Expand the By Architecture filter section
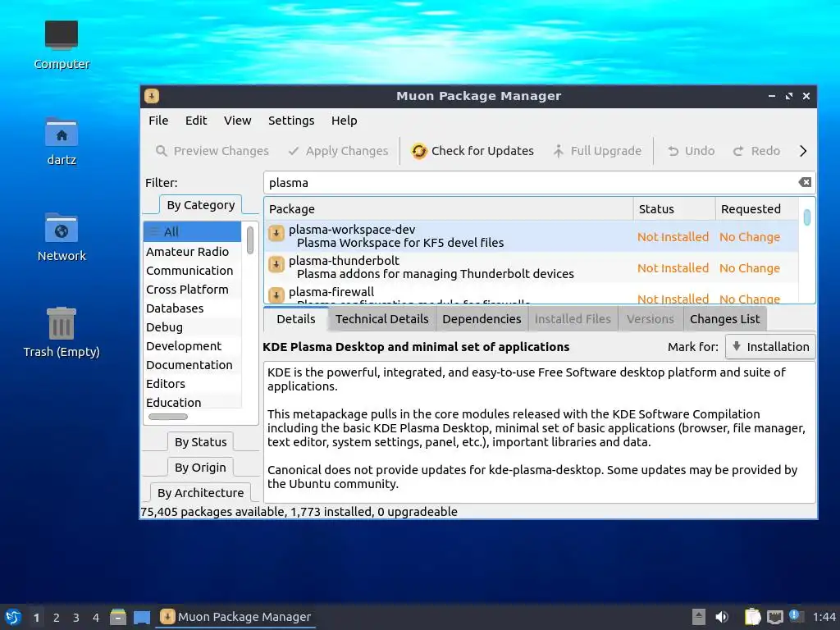Image resolution: width=840 pixels, height=630 pixels. (200, 492)
